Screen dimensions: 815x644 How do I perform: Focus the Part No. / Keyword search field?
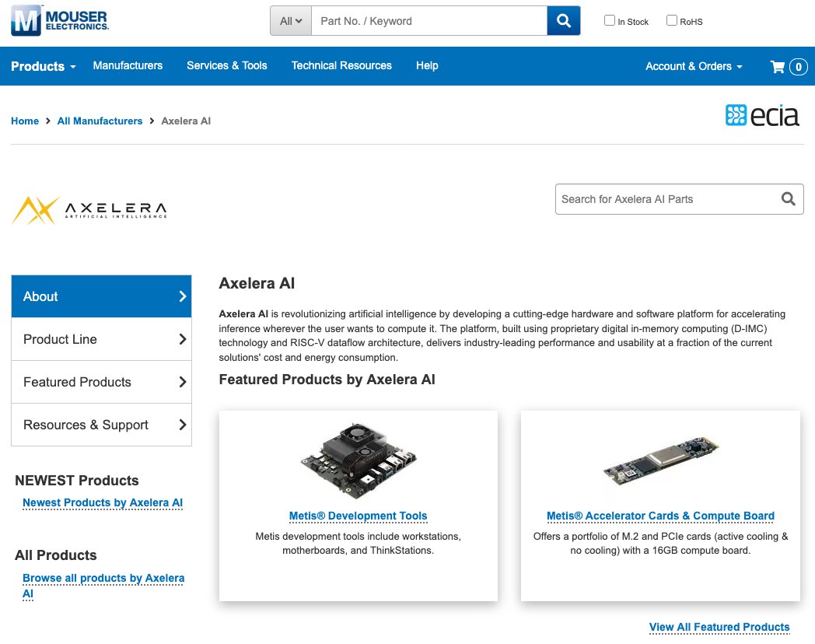[x=428, y=21]
